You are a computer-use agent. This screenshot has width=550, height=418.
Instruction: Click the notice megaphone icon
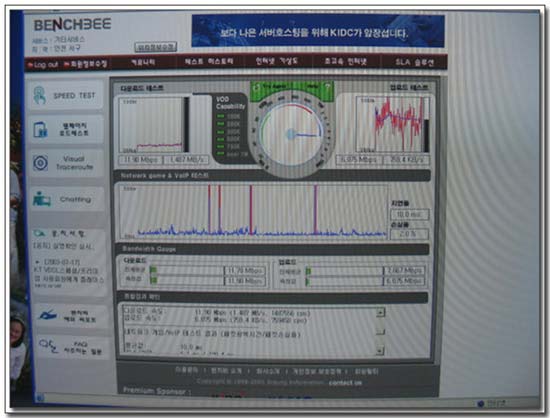pyautogui.click(x=40, y=233)
